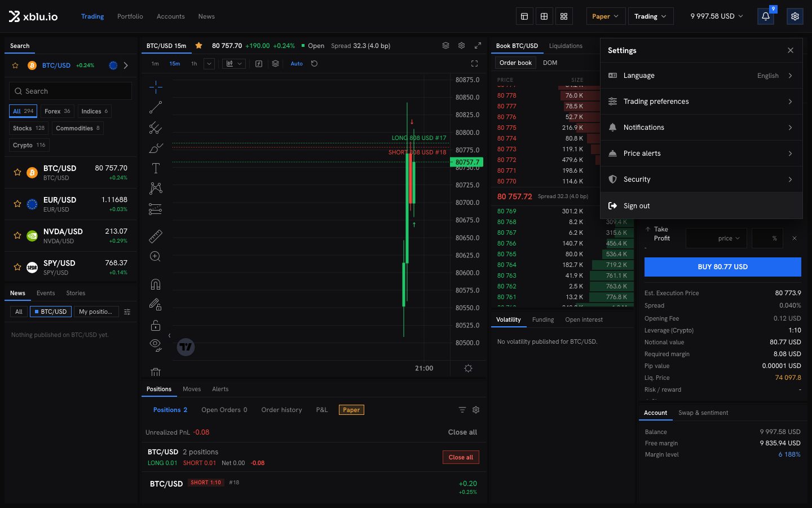This screenshot has width=812, height=508.
Task: Select the Crypto category filter
Action: click(29, 145)
